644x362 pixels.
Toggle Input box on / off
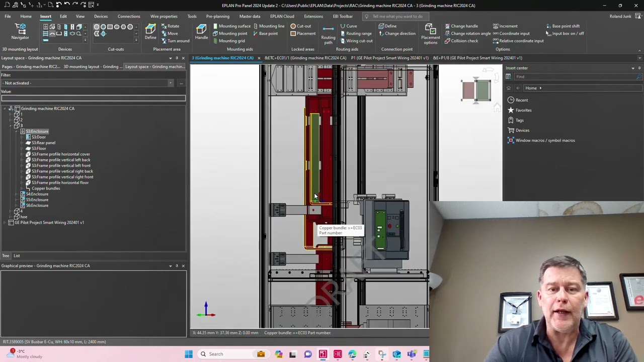click(x=565, y=34)
